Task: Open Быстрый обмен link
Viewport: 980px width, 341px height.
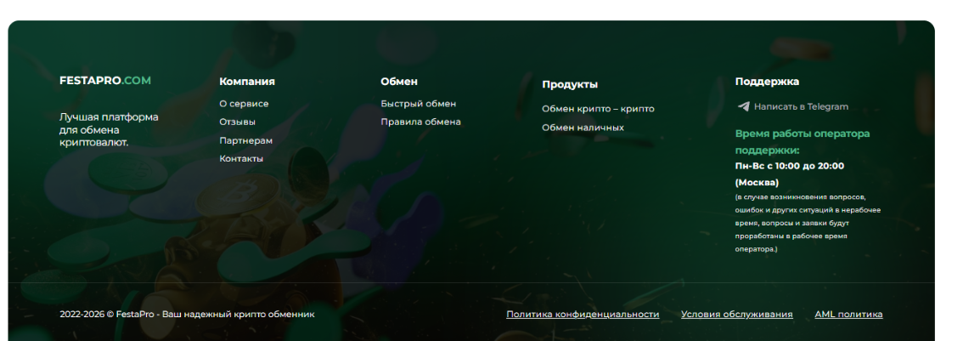Action: coord(418,104)
